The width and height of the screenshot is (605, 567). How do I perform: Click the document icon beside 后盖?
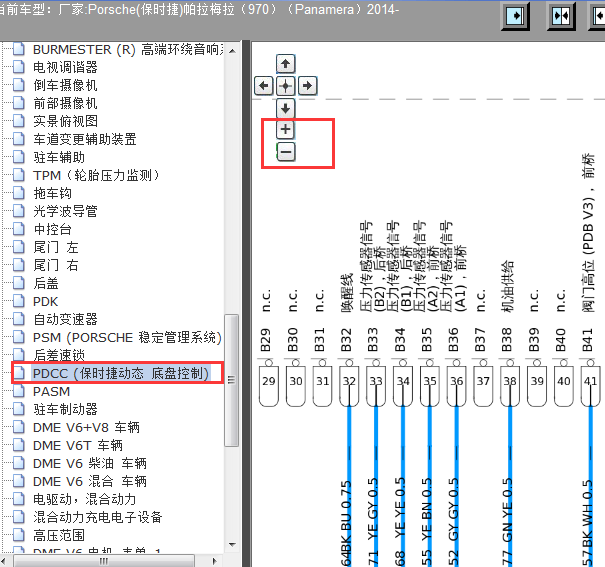tap(19, 283)
